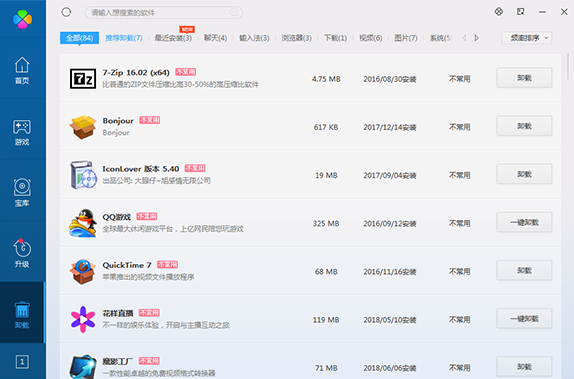The image size is (574, 379).
Task: Click the 不常用 badge beside 7-Zip title
Action: click(185, 72)
